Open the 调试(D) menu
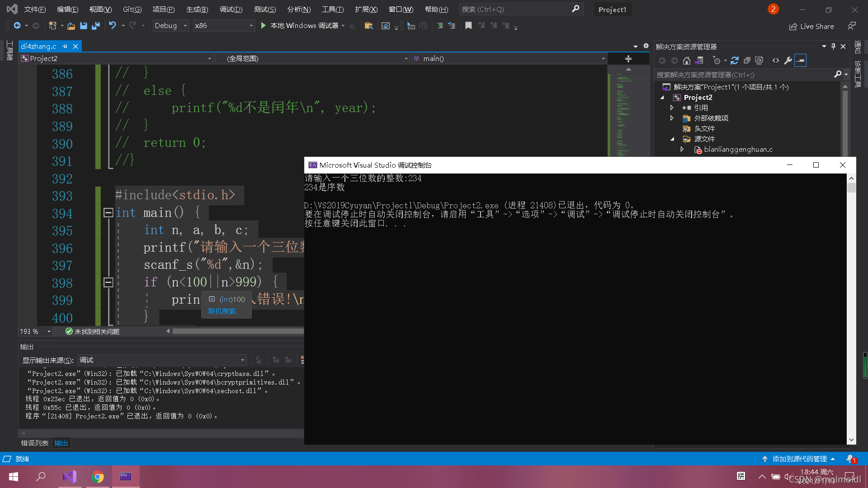Viewport: 868px width, 488px height. pyautogui.click(x=231, y=9)
